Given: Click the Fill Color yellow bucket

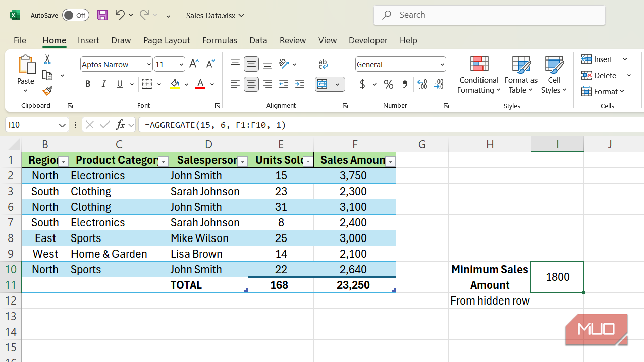Looking at the screenshot, I should tap(175, 84).
